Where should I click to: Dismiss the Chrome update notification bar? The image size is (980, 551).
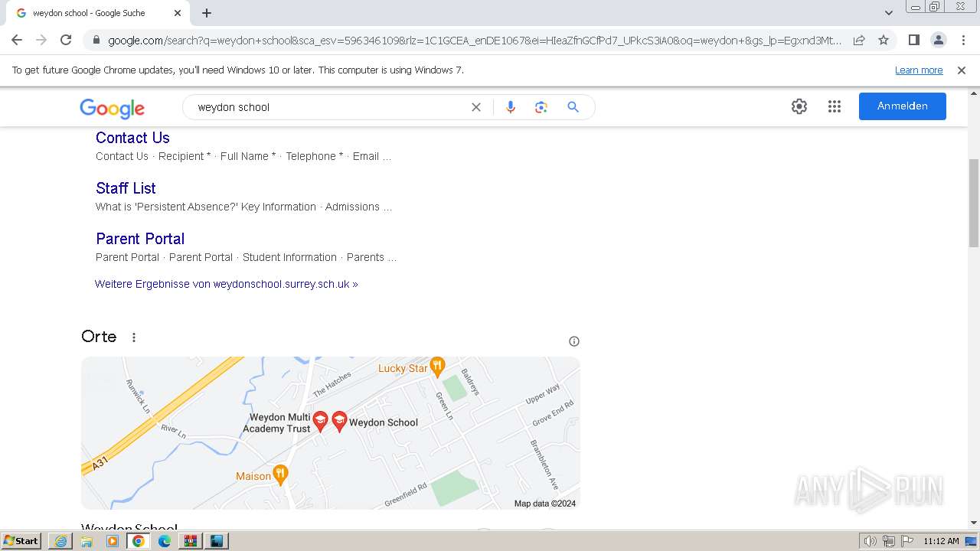(x=962, y=70)
